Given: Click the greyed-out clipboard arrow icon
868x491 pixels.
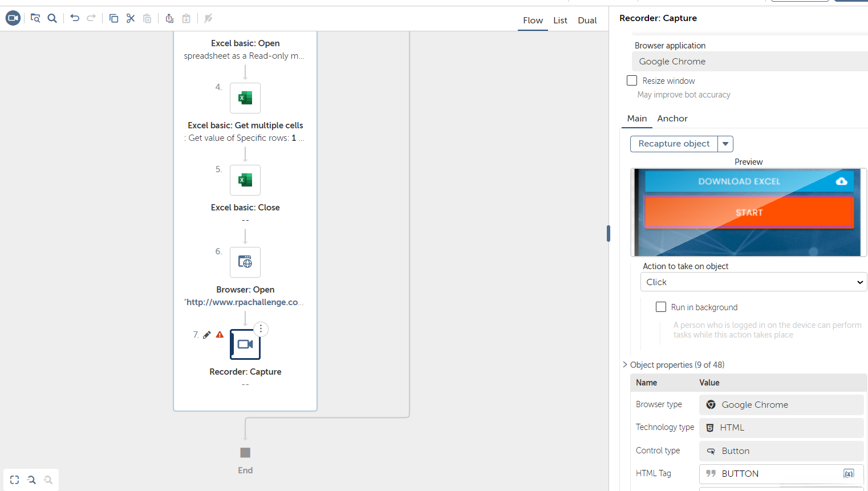Looking at the screenshot, I should click(186, 18).
